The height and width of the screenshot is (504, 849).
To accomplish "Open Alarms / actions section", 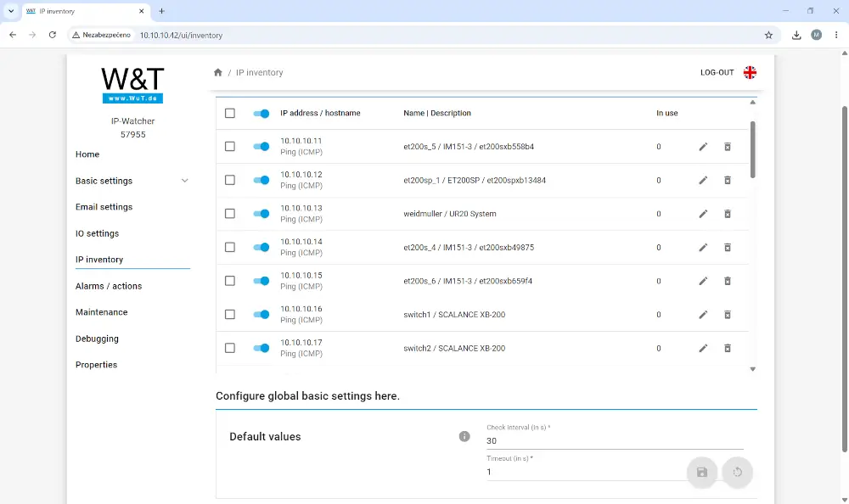I will [x=109, y=286].
